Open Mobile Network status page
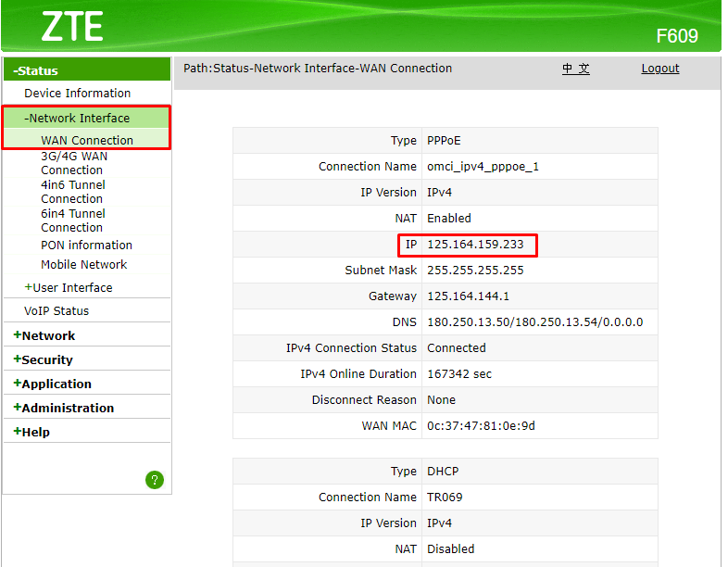The image size is (728, 567). (x=83, y=264)
